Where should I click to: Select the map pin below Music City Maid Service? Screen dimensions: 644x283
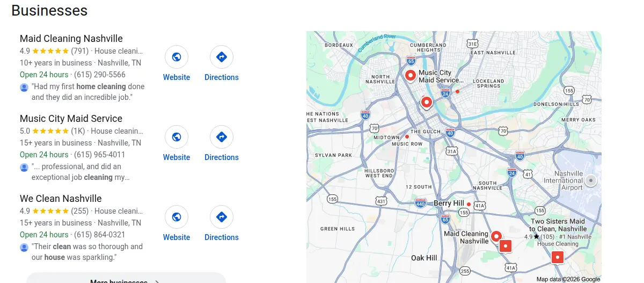click(x=427, y=102)
